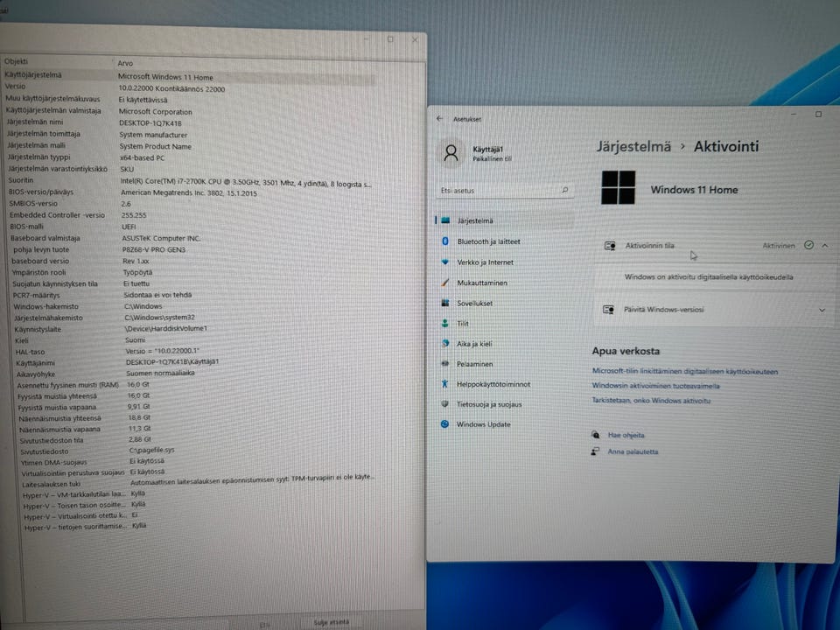Click the search magnifier icon in Etsi asetus

coord(564,190)
